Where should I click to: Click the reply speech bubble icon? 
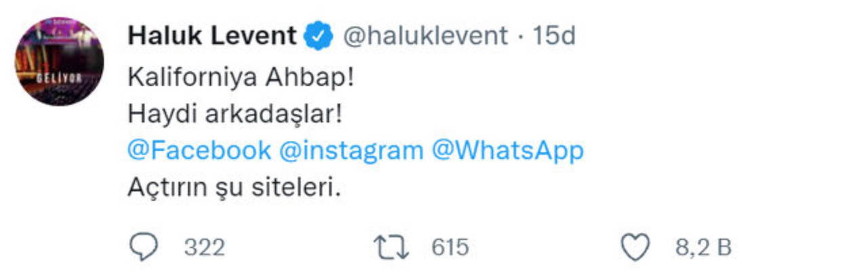(144, 247)
